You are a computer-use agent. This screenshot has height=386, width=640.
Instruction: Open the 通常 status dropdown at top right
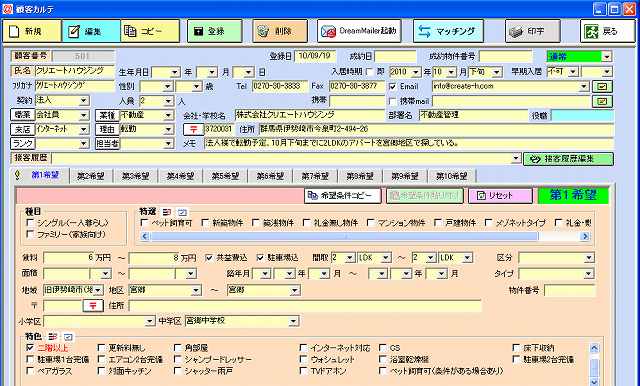[607, 57]
